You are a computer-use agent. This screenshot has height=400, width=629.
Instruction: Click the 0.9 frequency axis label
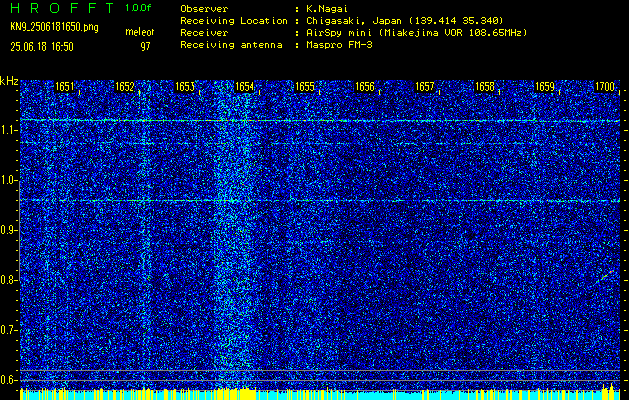(8, 230)
